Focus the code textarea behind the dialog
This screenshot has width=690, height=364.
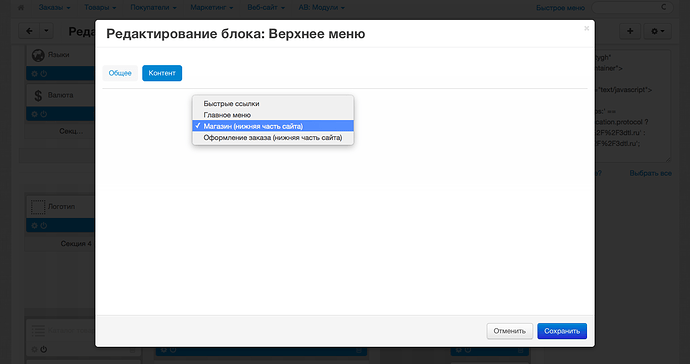633,106
